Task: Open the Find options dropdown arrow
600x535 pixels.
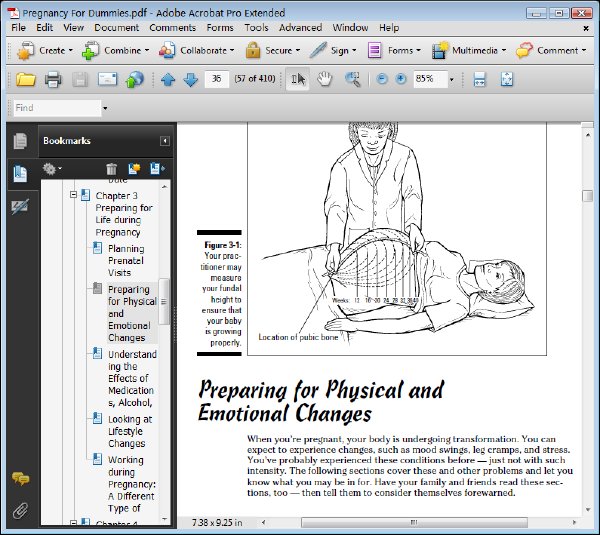Action: click(105, 108)
